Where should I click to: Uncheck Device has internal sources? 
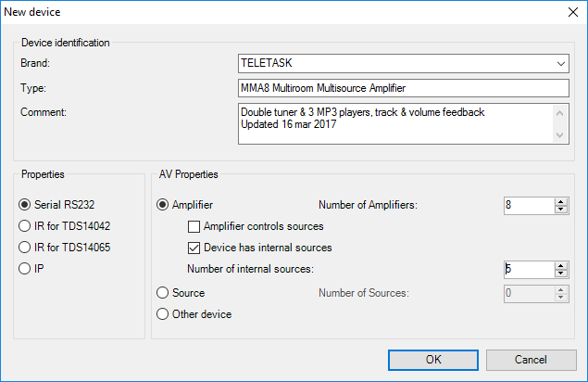coord(194,248)
